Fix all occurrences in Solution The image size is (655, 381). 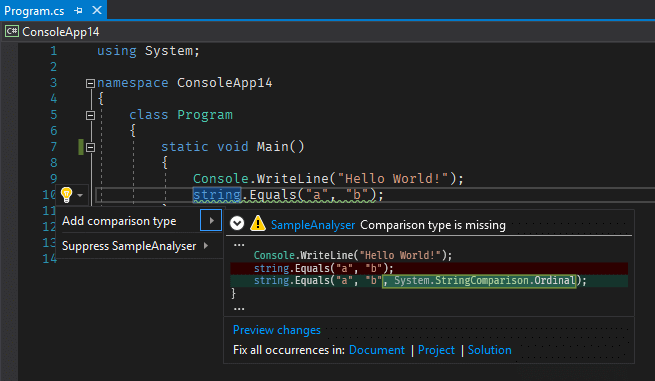[490, 350]
